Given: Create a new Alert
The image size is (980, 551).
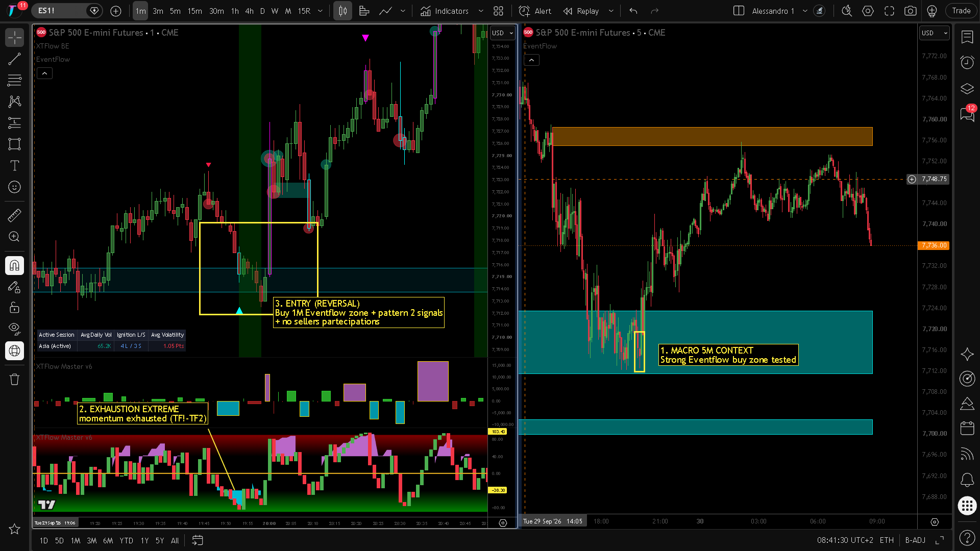Looking at the screenshot, I should (535, 11).
